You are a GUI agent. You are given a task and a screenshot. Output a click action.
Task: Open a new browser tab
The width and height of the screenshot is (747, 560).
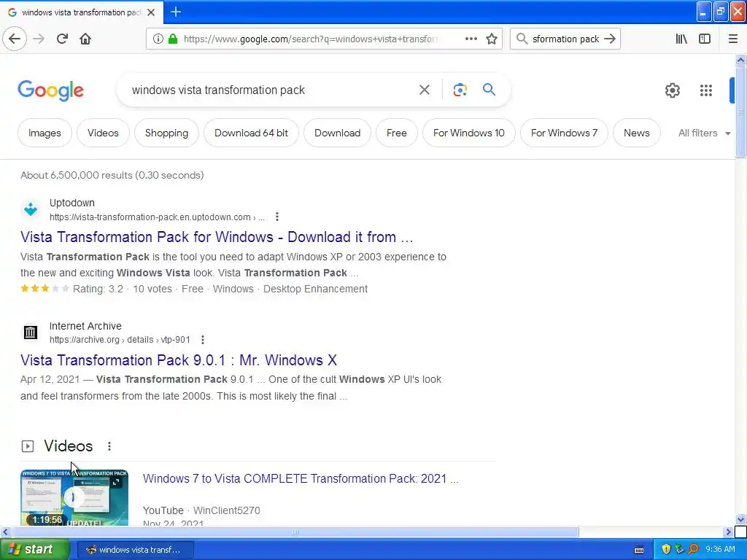tap(176, 12)
